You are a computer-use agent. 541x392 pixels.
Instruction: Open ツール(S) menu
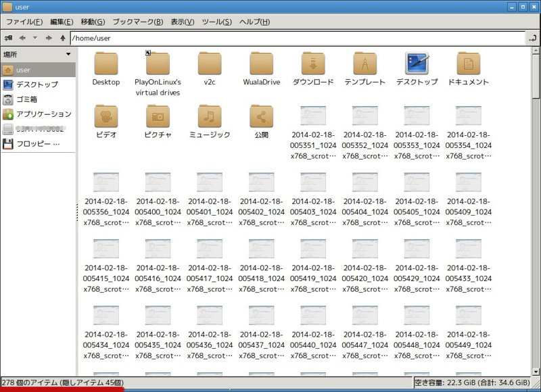pos(216,22)
